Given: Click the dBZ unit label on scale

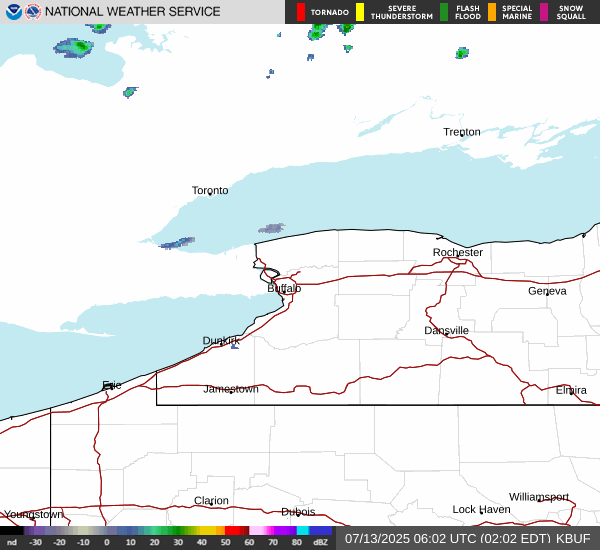Looking at the screenshot, I should pyautogui.click(x=320, y=542).
